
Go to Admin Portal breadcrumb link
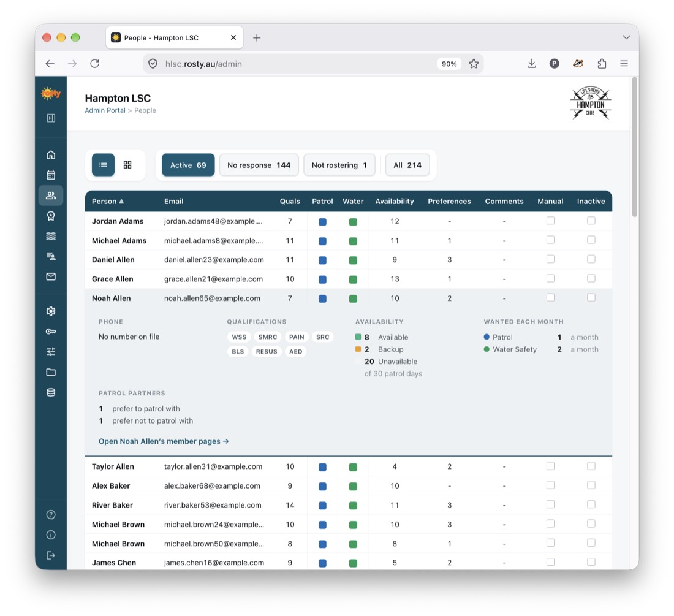[105, 110]
